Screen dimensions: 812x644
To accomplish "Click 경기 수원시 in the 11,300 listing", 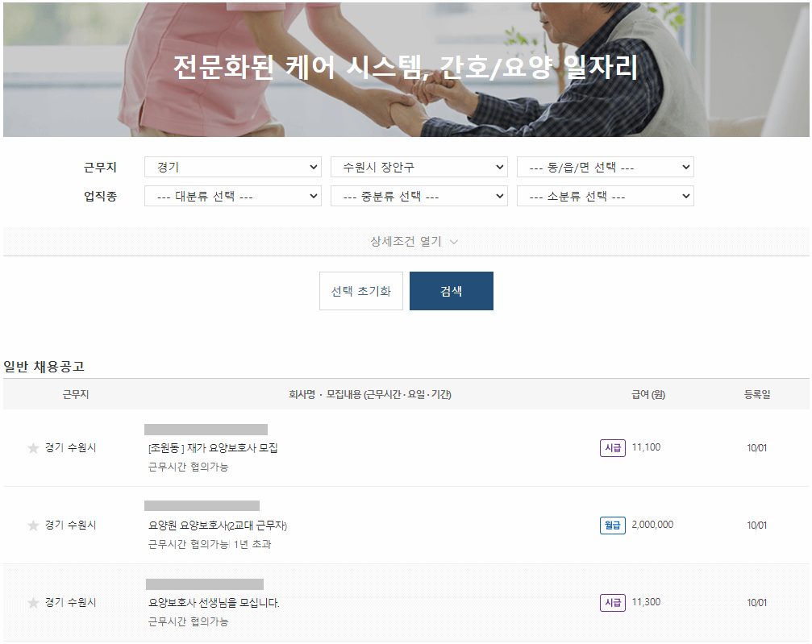I will pos(70,603).
